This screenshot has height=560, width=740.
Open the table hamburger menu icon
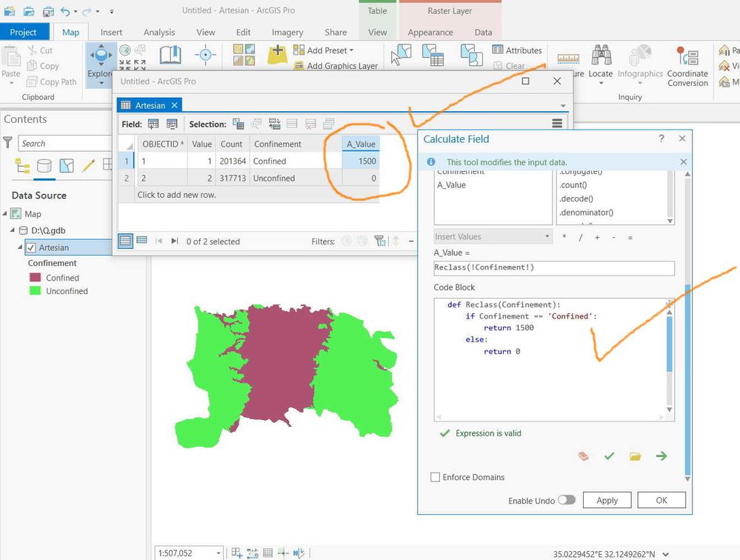click(x=557, y=124)
